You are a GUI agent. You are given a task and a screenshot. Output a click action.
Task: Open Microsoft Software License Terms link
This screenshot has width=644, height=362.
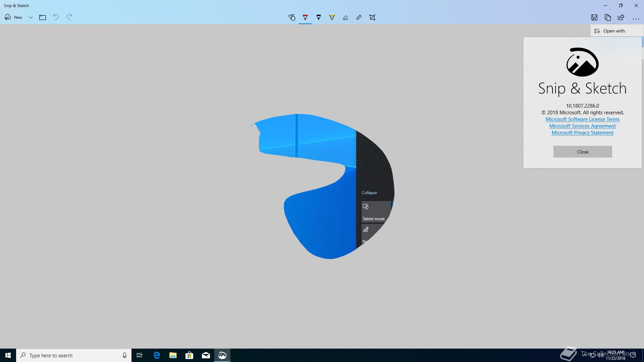(x=582, y=119)
